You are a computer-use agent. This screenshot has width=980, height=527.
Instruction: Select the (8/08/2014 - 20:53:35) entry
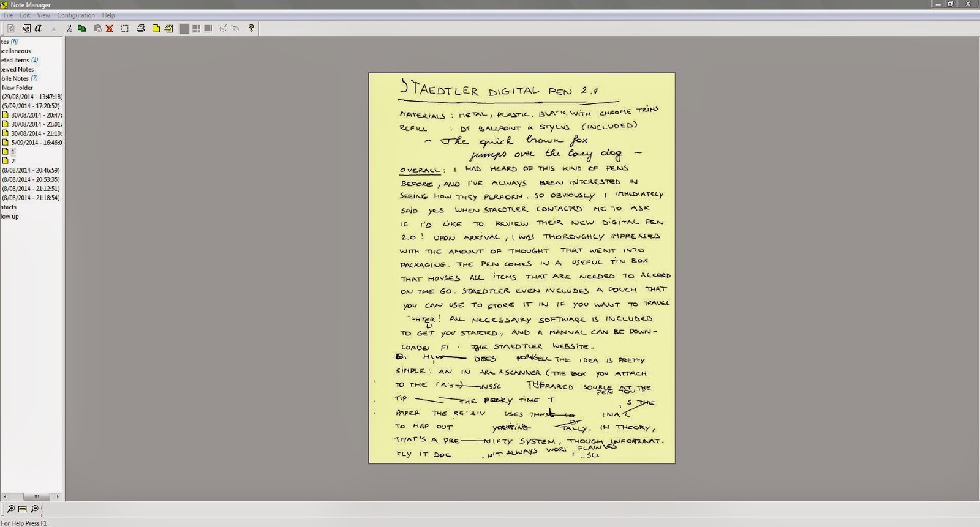point(31,179)
